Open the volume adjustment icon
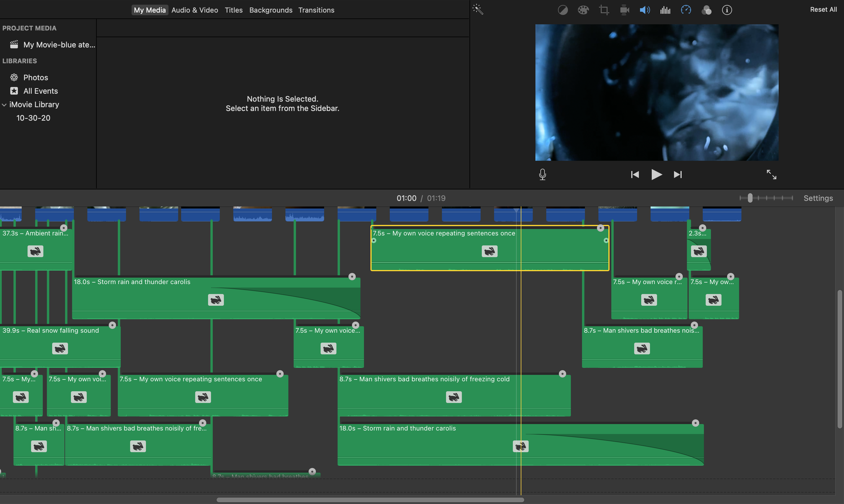The image size is (844, 504). click(644, 10)
